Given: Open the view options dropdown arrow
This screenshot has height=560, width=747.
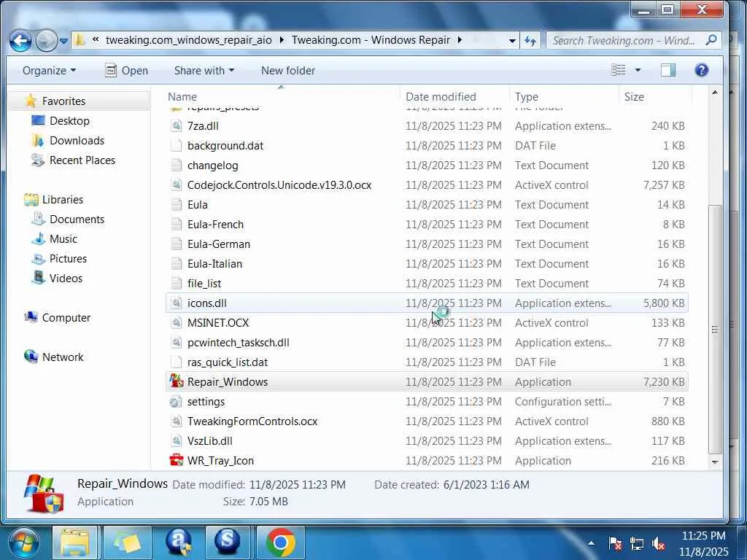Looking at the screenshot, I should [x=638, y=71].
